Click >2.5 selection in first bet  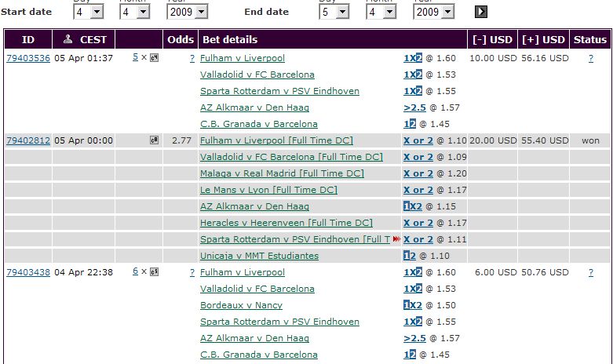[x=414, y=107]
